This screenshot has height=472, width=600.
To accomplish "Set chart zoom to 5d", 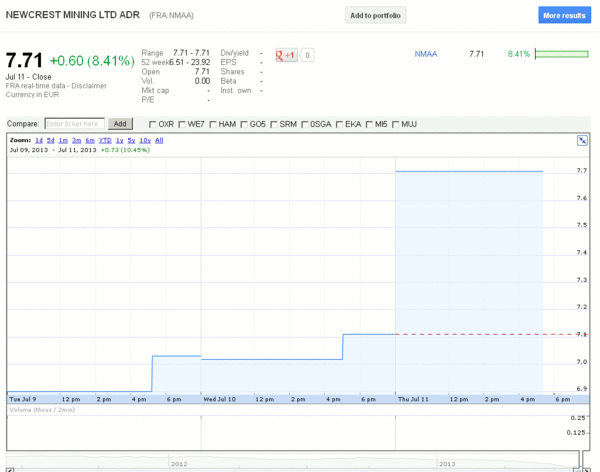I will [x=51, y=140].
